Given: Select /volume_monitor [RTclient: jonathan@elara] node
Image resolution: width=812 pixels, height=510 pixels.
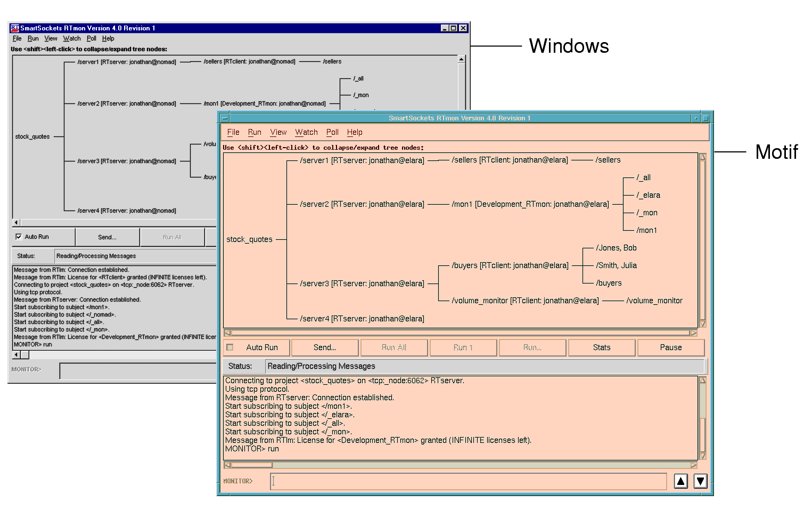Looking at the screenshot, I should click(x=525, y=301).
